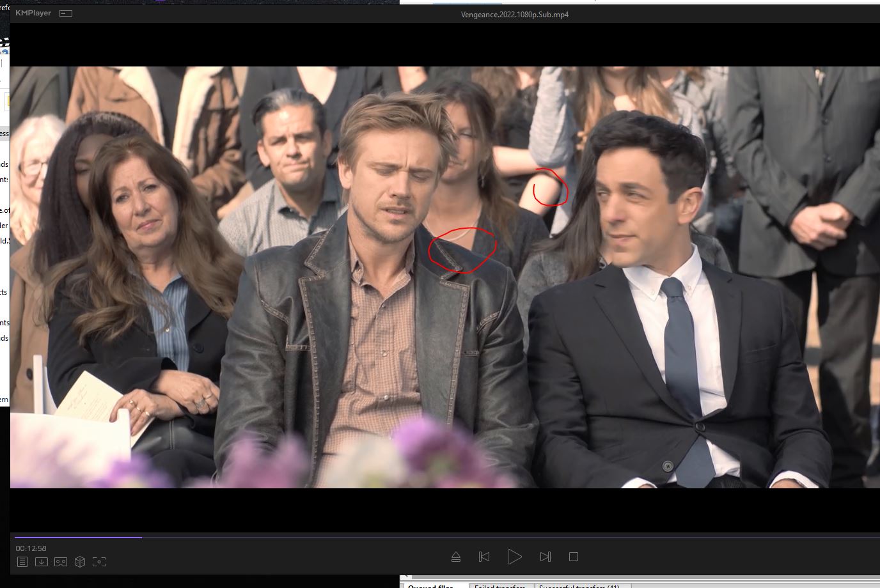Toggle compact mode icon beside KMPlayer logo
This screenshot has height=588, width=880.
point(65,13)
